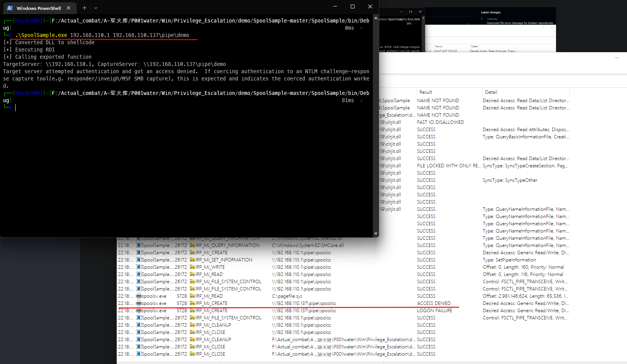Click folder icon beside IRP_MJ_CLEANUP pipe\spoolss row
This screenshot has width=627, height=364.
[192, 325]
